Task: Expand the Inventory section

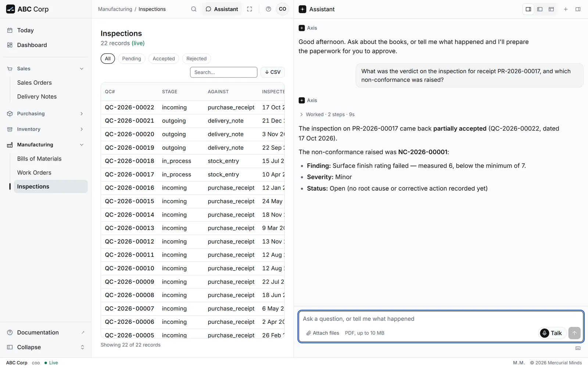Action: (46, 129)
